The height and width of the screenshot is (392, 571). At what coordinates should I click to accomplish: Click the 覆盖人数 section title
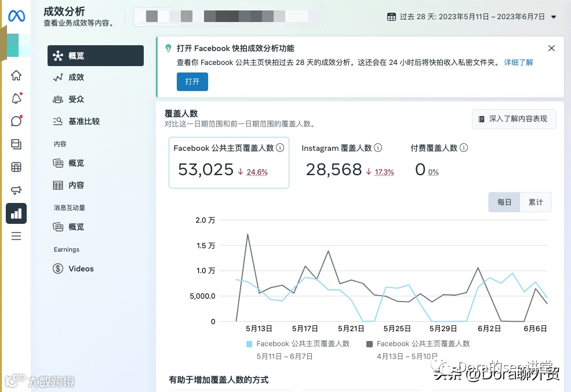181,113
